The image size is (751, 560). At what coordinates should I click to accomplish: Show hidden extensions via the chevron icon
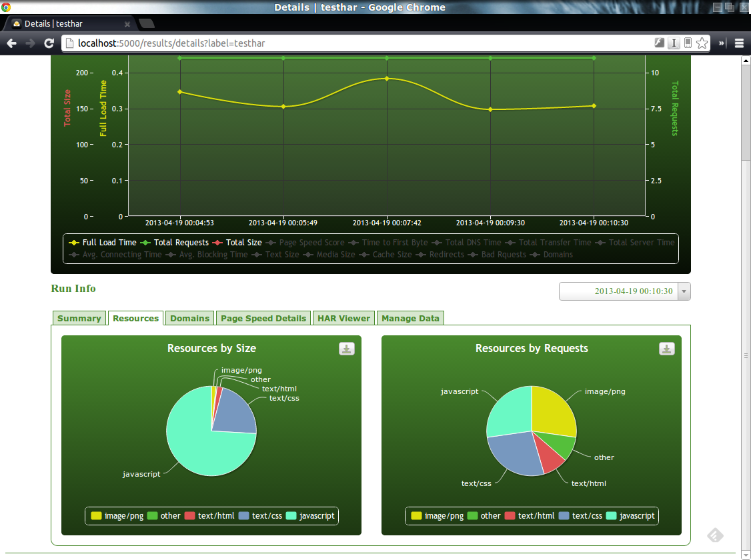tap(722, 43)
